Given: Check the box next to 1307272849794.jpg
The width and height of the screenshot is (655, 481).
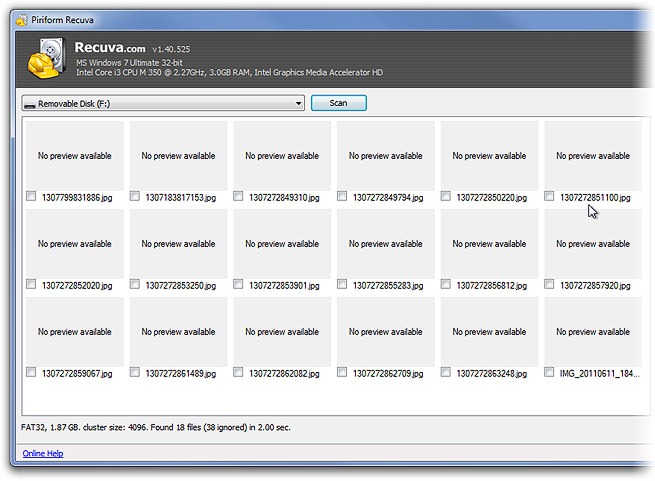Looking at the screenshot, I should tap(342, 196).
